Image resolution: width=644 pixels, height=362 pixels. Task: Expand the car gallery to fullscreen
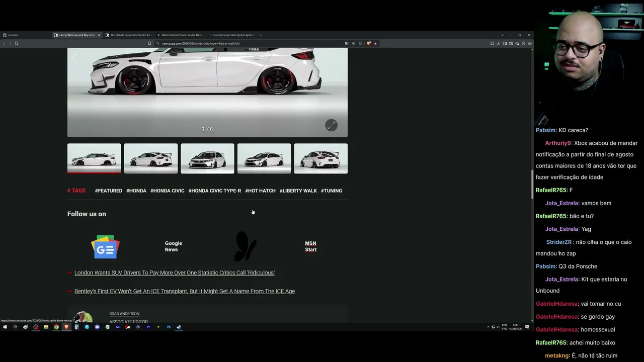coord(331,125)
